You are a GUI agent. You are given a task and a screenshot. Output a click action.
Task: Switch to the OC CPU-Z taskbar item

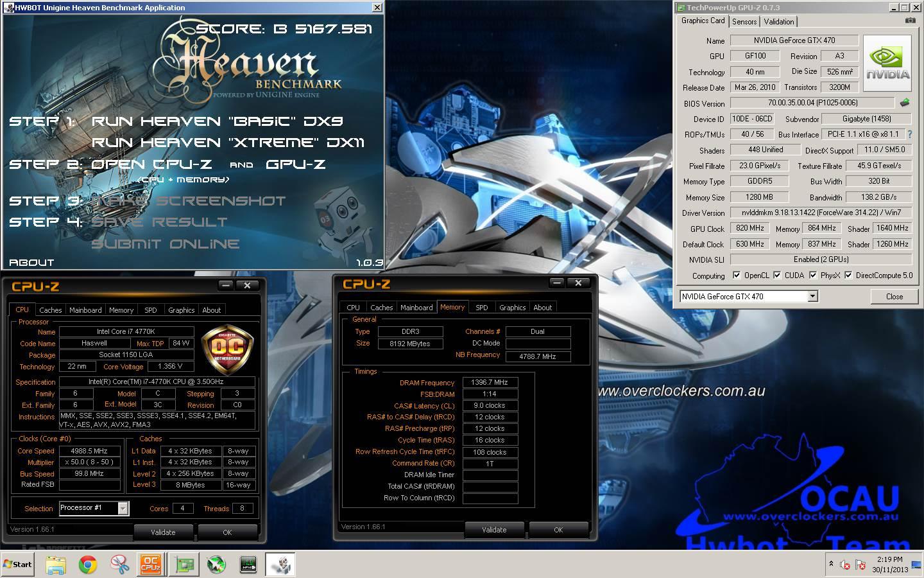click(x=151, y=565)
